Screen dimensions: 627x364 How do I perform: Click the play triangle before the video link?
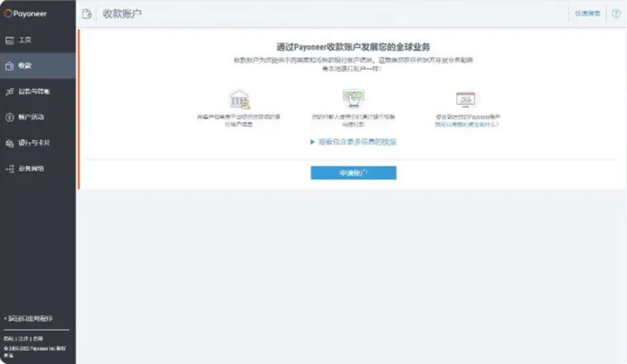pyautogui.click(x=313, y=142)
